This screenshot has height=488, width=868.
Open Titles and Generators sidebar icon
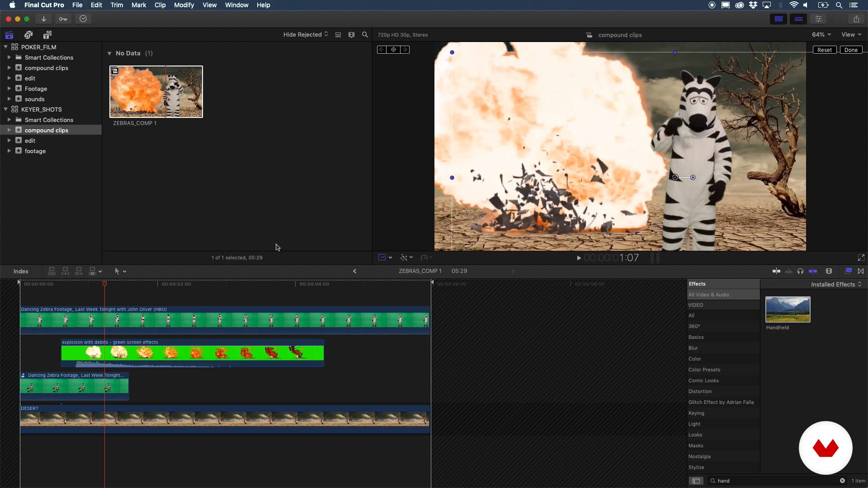tap(47, 35)
